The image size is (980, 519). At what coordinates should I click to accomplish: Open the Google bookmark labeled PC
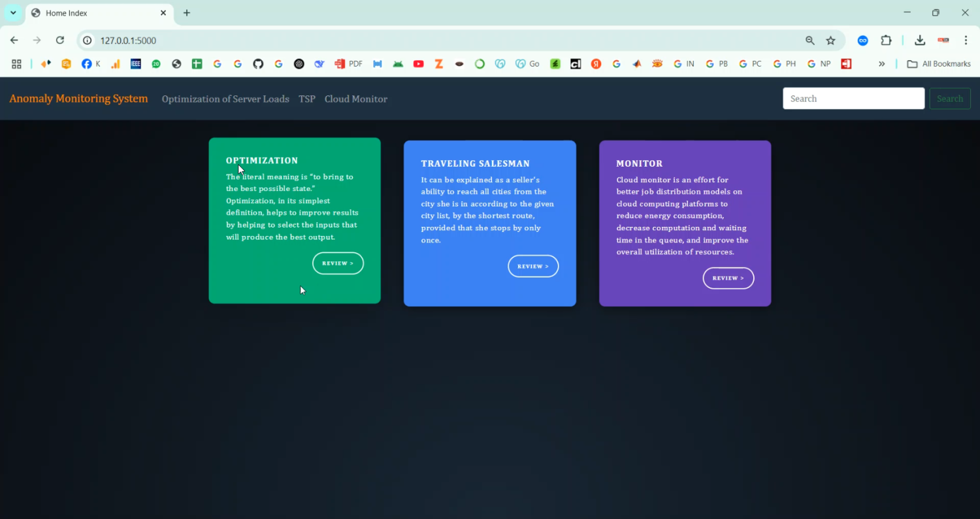click(x=750, y=64)
